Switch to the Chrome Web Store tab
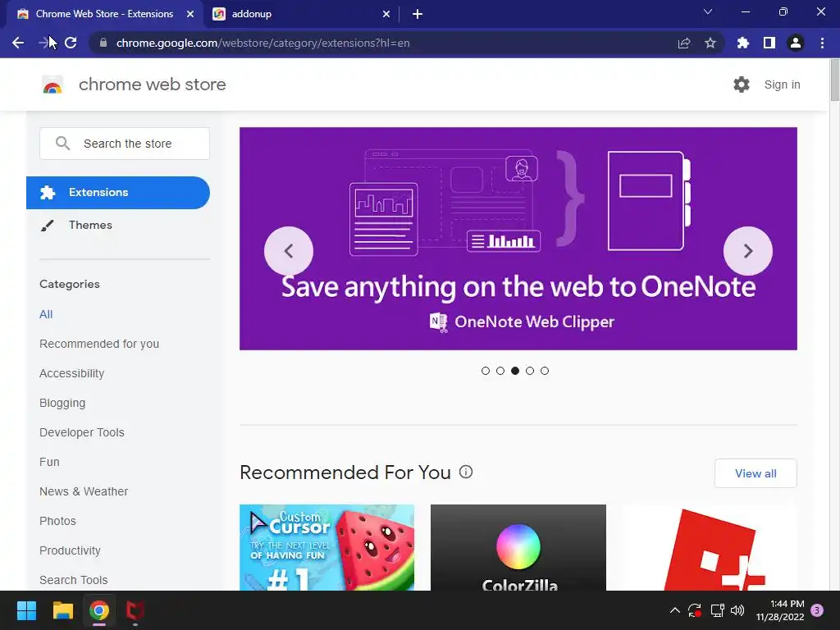 pos(105,14)
